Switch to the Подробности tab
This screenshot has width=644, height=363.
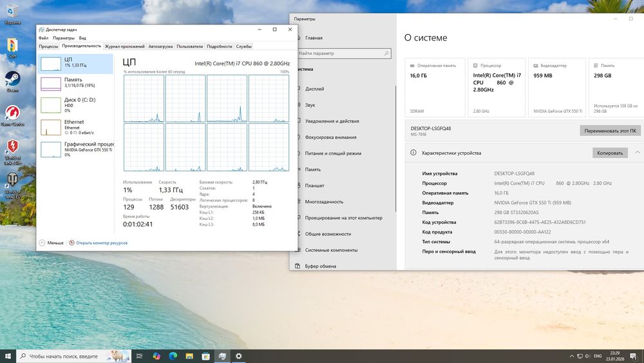tap(220, 46)
